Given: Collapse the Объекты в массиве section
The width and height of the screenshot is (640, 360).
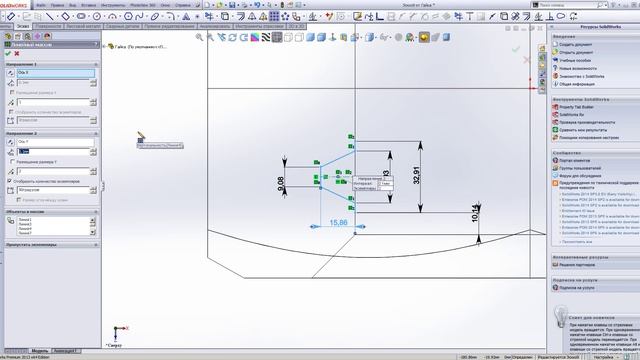Looking at the screenshot, I should [96, 212].
